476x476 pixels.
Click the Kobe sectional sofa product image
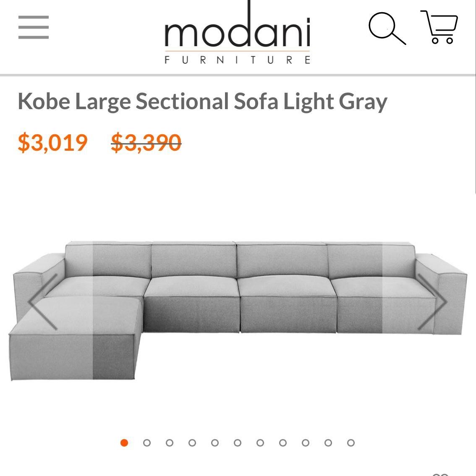pyautogui.click(x=238, y=310)
